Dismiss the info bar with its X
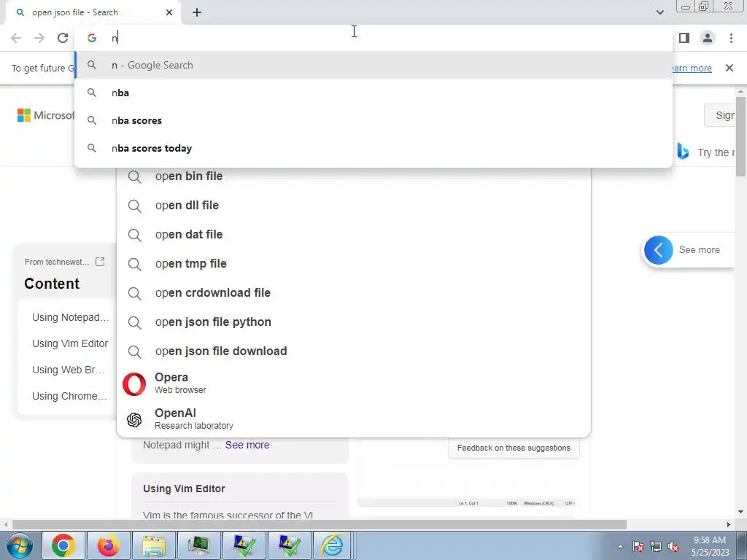747x560 pixels. pyautogui.click(x=729, y=68)
